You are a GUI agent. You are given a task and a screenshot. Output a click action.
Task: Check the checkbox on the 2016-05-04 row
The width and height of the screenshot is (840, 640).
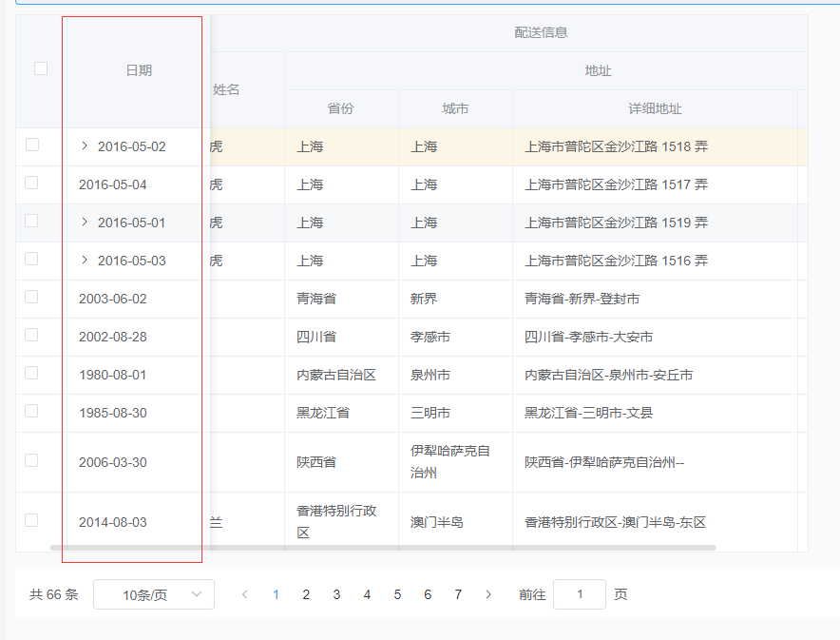(32, 184)
